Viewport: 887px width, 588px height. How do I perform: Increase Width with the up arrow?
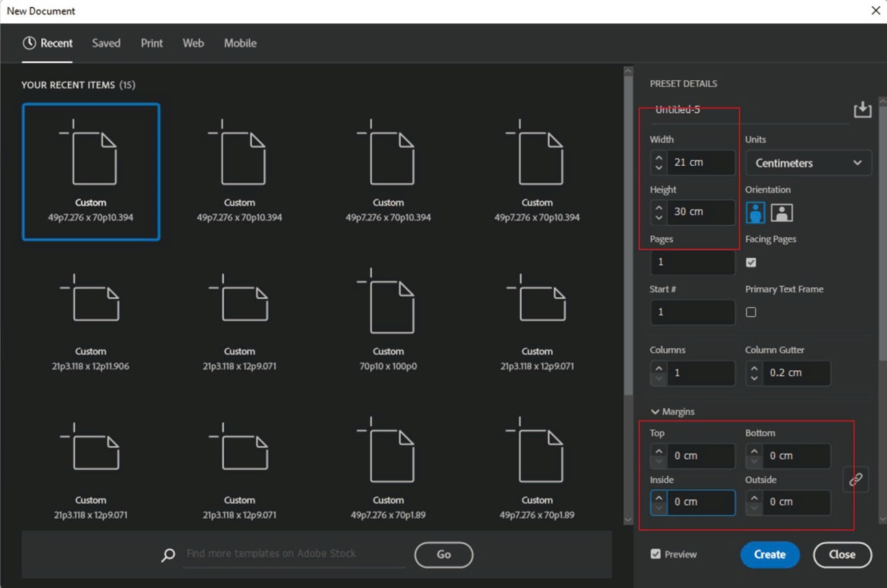[x=659, y=158]
